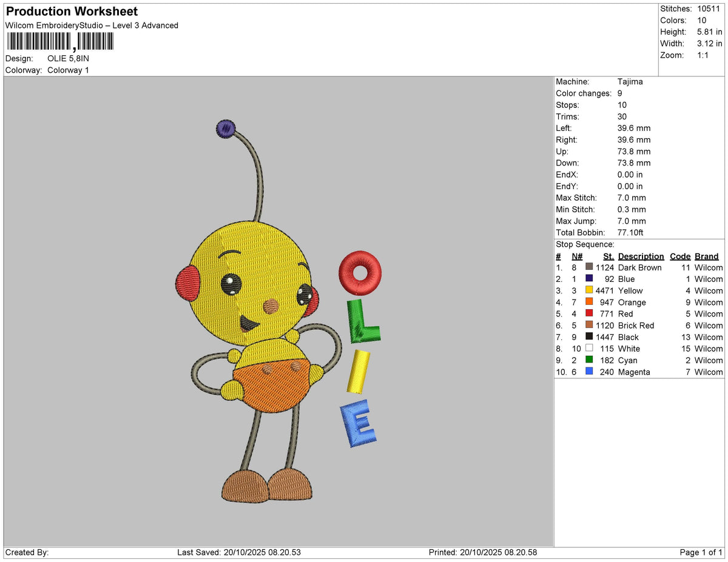Click the 'Brand' column header
728x562 pixels.
pyautogui.click(x=707, y=256)
